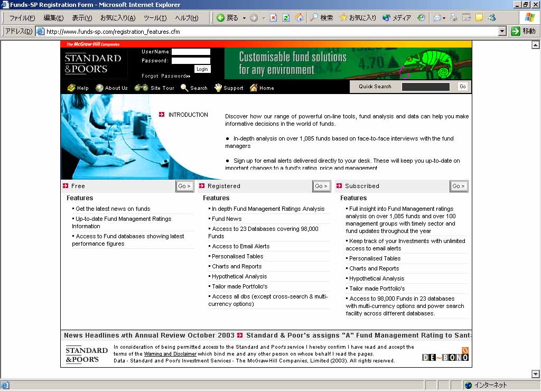Open the Media (メディア) pane
This screenshot has width=541, height=392.
point(396,18)
